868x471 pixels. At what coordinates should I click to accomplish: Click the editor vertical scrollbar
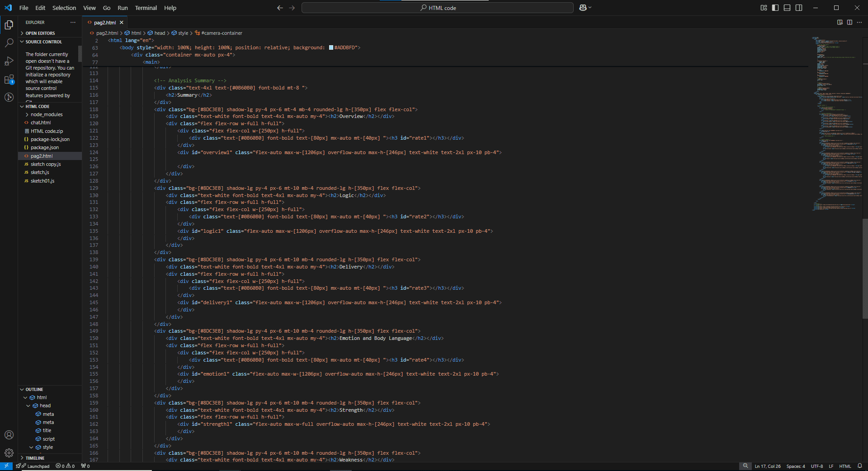click(x=865, y=269)
